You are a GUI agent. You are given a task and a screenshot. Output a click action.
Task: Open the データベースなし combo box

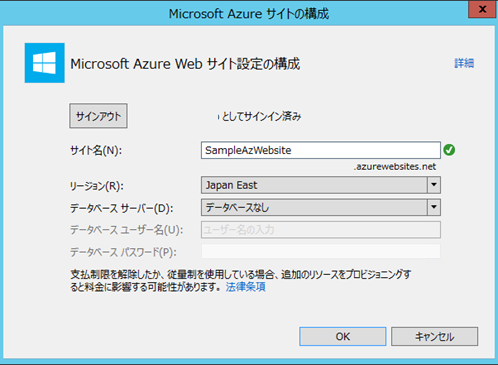tap(321, 207)
